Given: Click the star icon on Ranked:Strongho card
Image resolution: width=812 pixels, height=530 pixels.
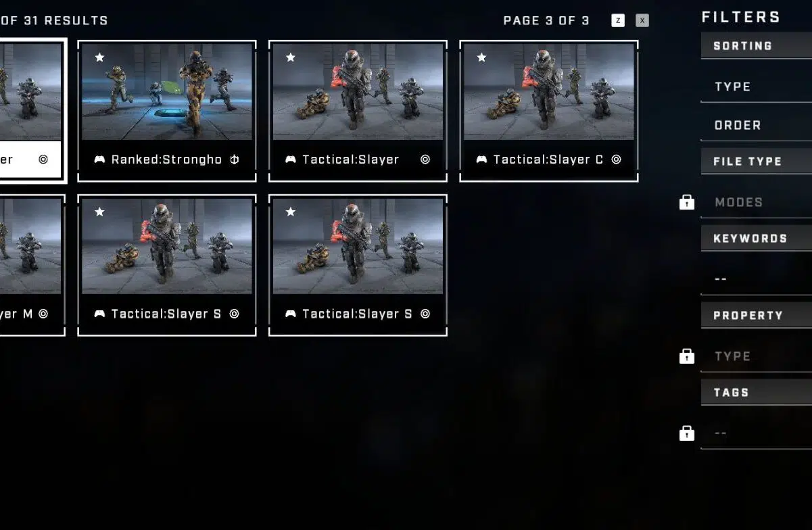Looking at the screenshot, I should click(x=100, y=57).
